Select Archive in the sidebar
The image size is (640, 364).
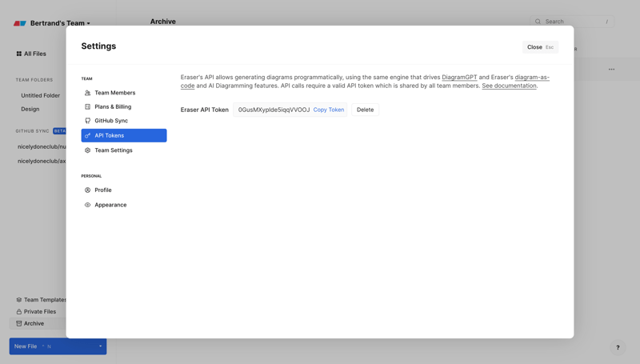[x=38, y=323]
